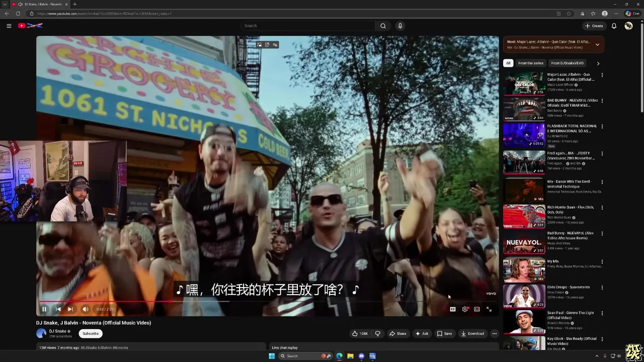
Task: Skip to the previous video
Action: coord(58,309)
